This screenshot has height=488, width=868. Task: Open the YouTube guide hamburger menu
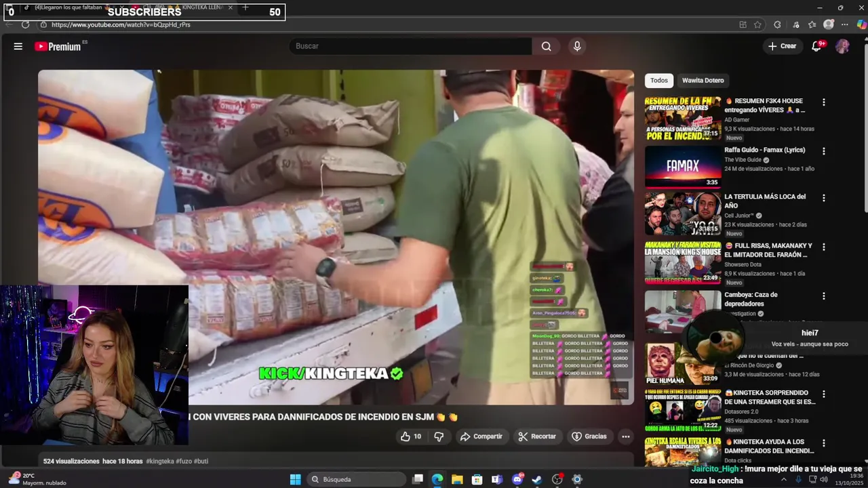[x=18, y=46]
